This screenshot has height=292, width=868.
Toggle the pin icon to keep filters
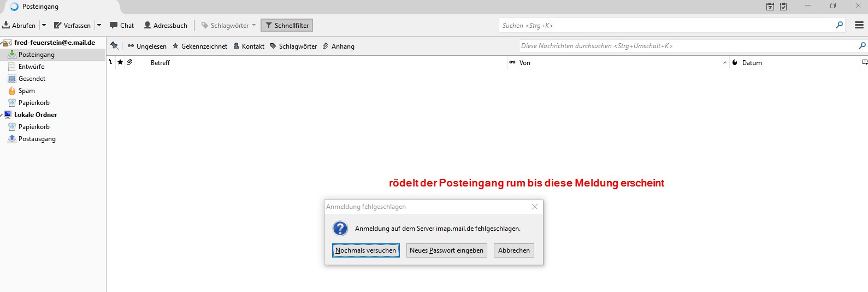(114, 46)
